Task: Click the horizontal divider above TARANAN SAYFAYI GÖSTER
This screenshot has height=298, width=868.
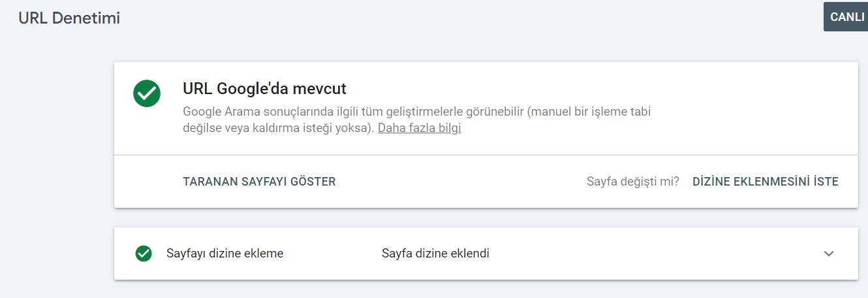Action: pos(486,155)
